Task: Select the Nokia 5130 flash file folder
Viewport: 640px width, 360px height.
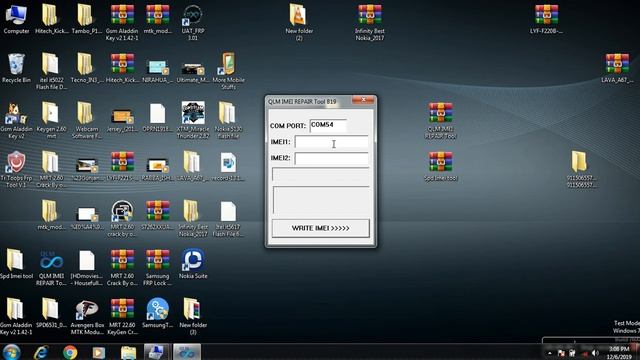Action: 228,120
